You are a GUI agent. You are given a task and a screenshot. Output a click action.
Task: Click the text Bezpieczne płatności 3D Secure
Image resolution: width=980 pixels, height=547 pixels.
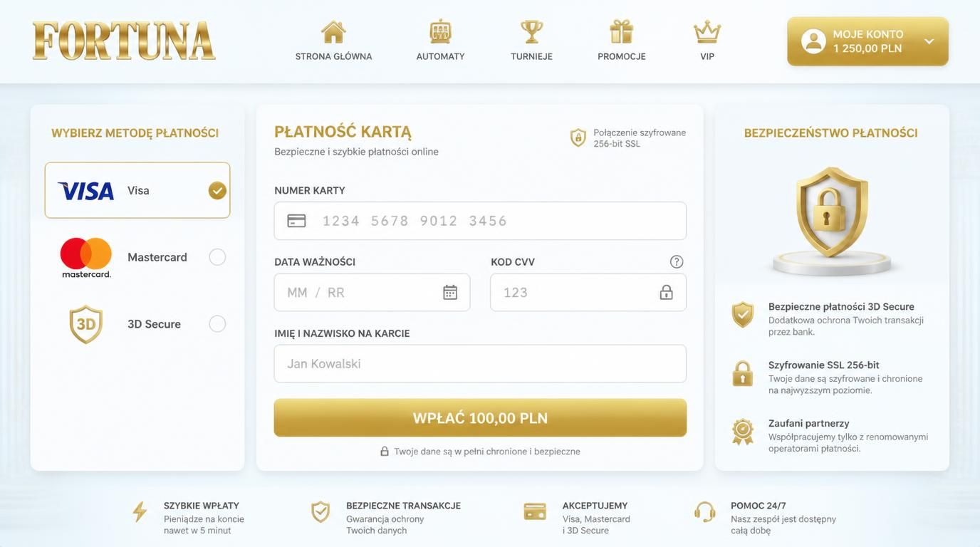(841, 306)
